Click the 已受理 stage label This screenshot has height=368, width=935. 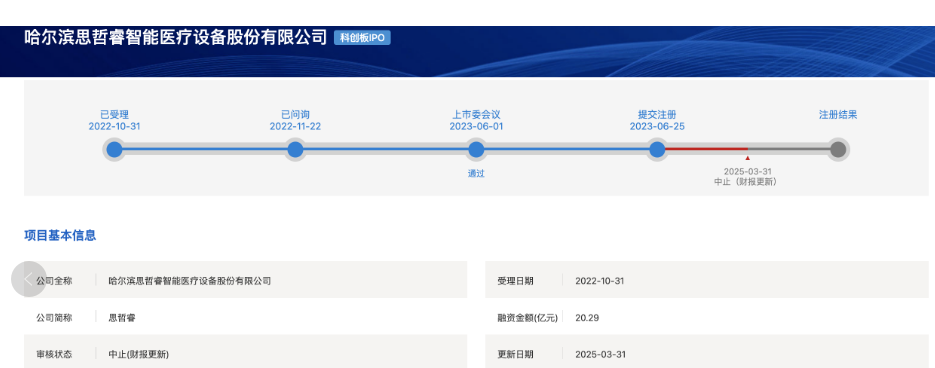pyautogui.click(x=114, y=115)
